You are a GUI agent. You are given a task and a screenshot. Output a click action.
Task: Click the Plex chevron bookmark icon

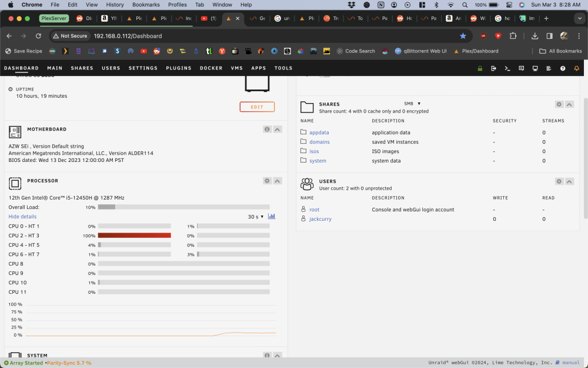[65, 51]
